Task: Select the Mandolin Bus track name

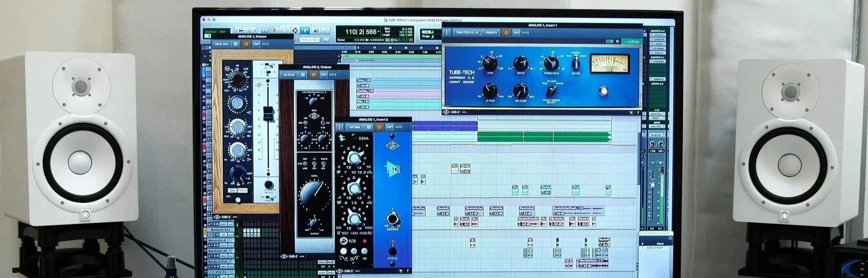Action: point(220,230)
